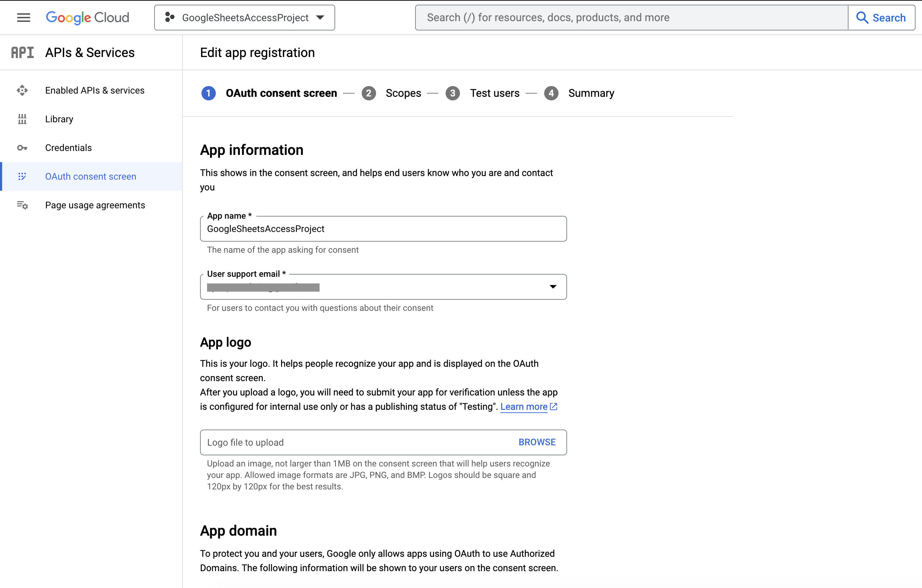The height and width of the screenshot is (588, 922).
Task: Click the Credentials key icon
Action: 22,148
